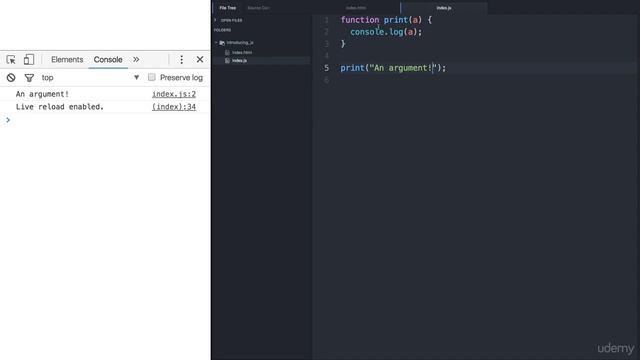This screenshot has width=640, height=360.
Task: Click the 'print' call on line 5
Action: point(353,68)
